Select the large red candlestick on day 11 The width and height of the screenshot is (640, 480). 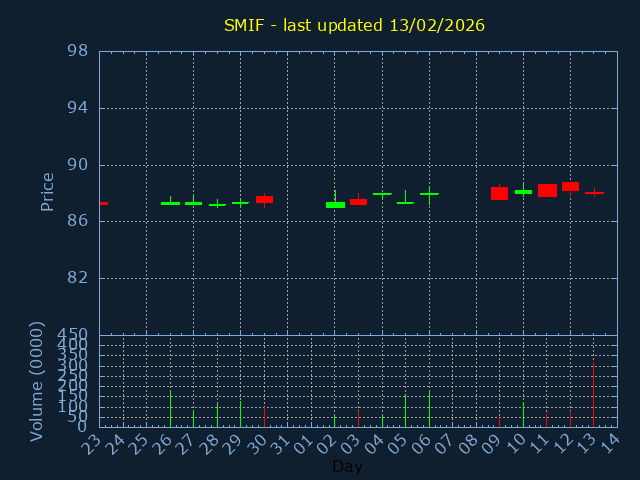[547, 190]
